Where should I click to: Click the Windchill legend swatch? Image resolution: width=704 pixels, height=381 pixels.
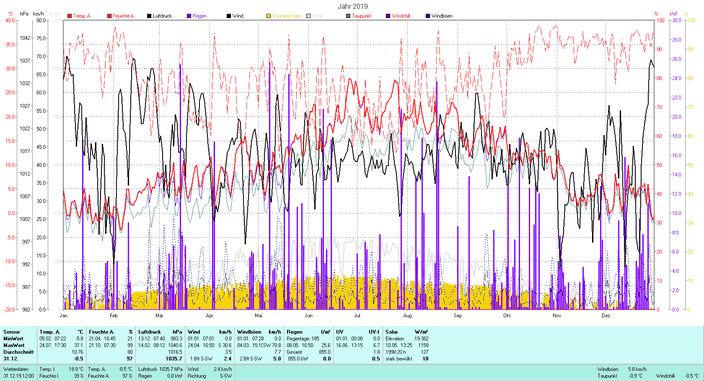click(x=388, y=16)
